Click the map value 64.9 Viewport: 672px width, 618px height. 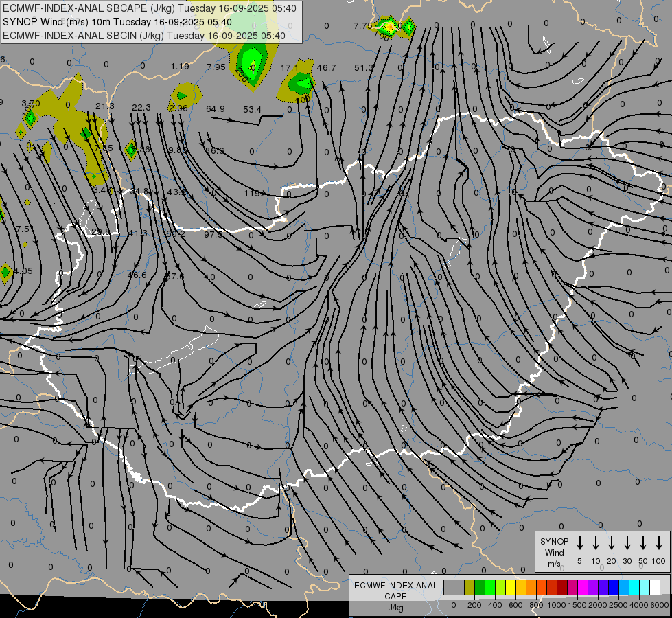pos(215,109)
